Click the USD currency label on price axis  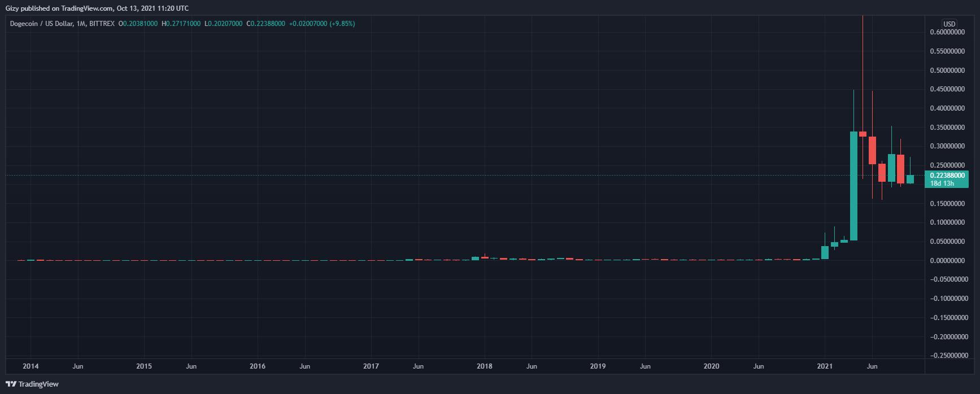(x=949, y=24)
